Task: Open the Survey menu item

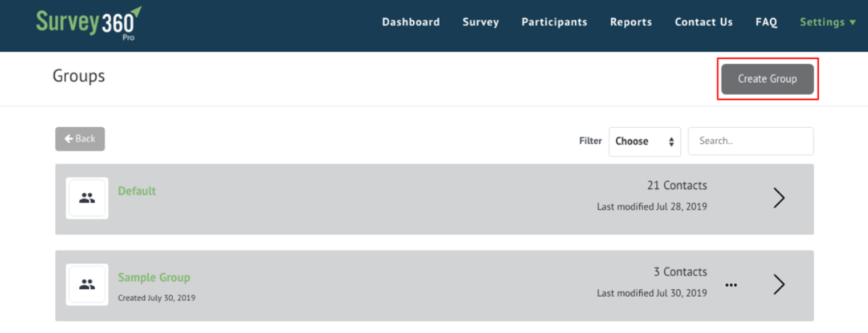Action: click(481, 22)
